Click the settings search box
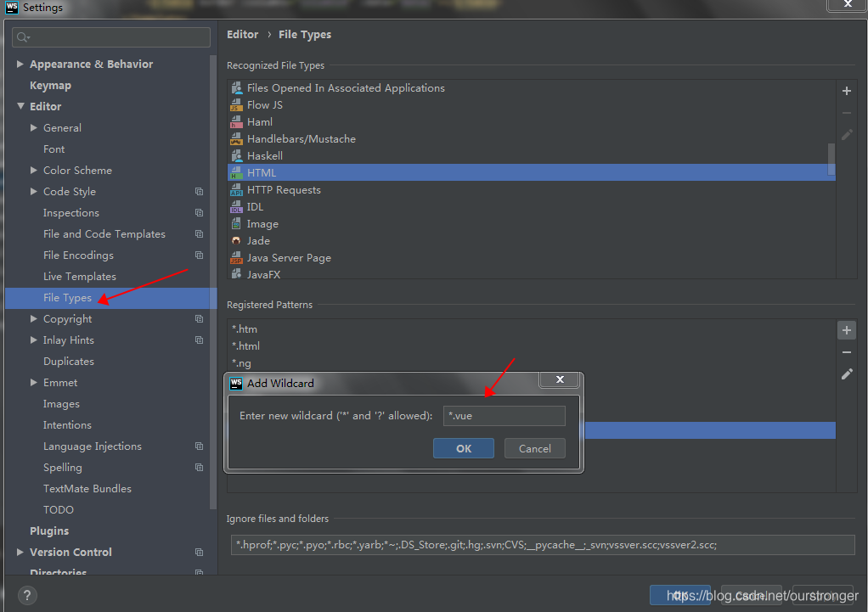 (111, 37)
